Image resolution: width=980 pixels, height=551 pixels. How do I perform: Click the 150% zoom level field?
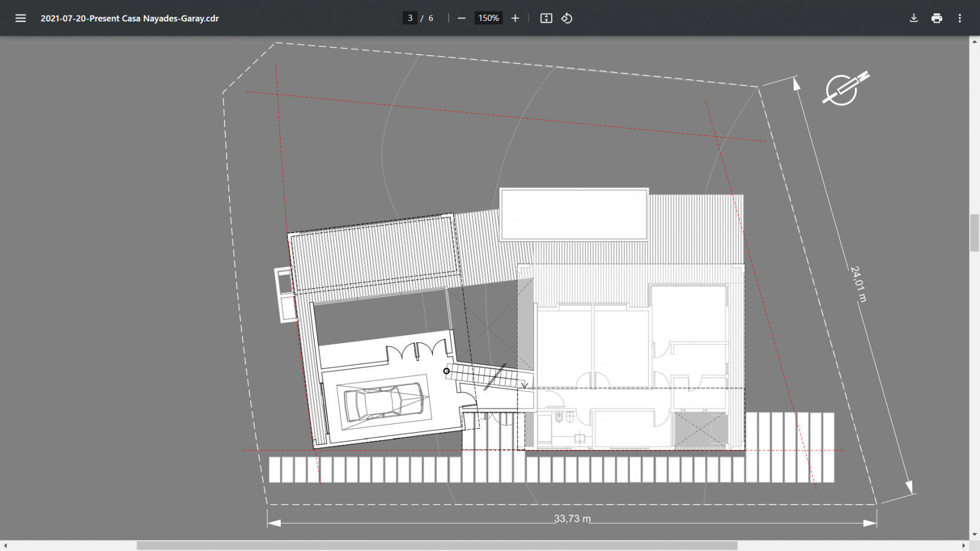tap(488, 18)
